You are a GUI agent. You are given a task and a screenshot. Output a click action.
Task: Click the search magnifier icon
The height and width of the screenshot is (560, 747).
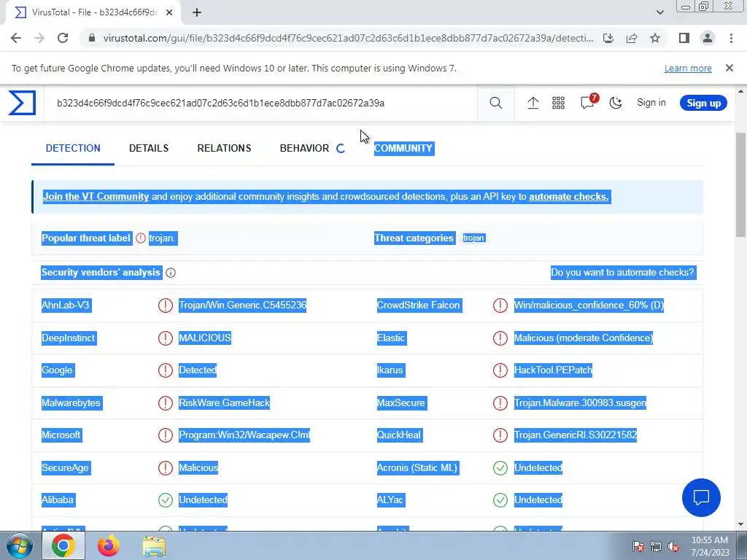(495, 103)
